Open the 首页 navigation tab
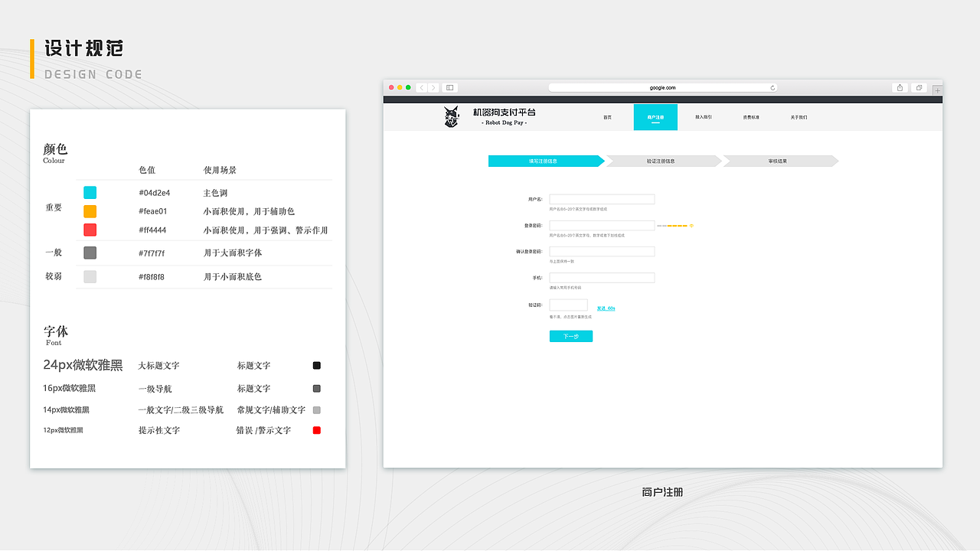Image resolution: width=980 pixels, height=551 pixels. [607, 117]
